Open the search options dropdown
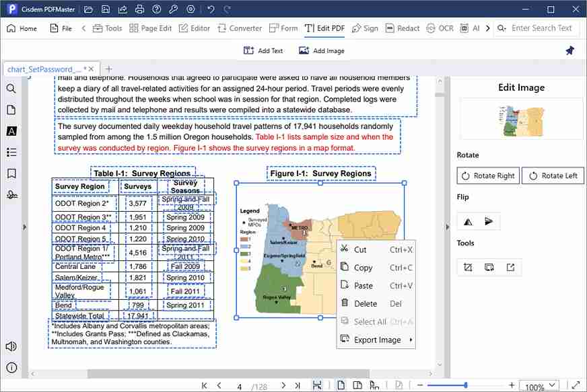 tap(502, 28)
